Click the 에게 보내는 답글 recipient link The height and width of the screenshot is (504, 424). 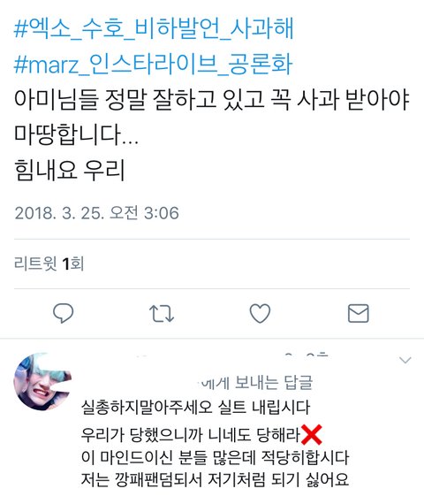click(x=256, y=383)
